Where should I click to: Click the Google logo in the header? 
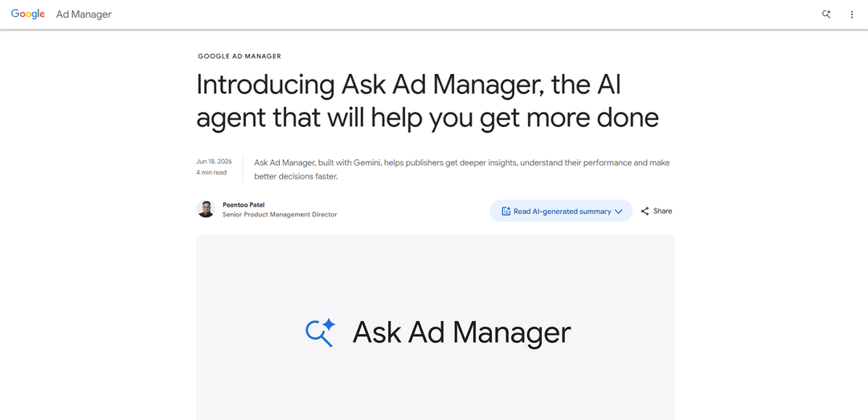(27, 14)
